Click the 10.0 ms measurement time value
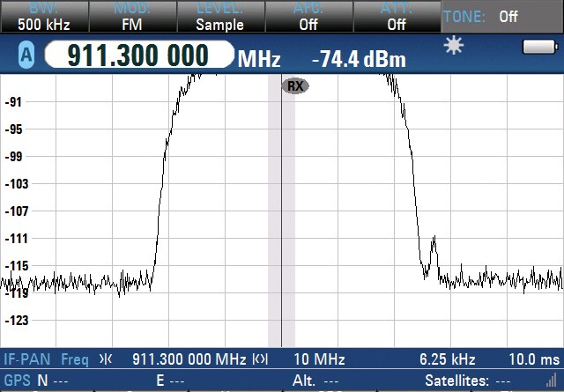 (534, 359)
